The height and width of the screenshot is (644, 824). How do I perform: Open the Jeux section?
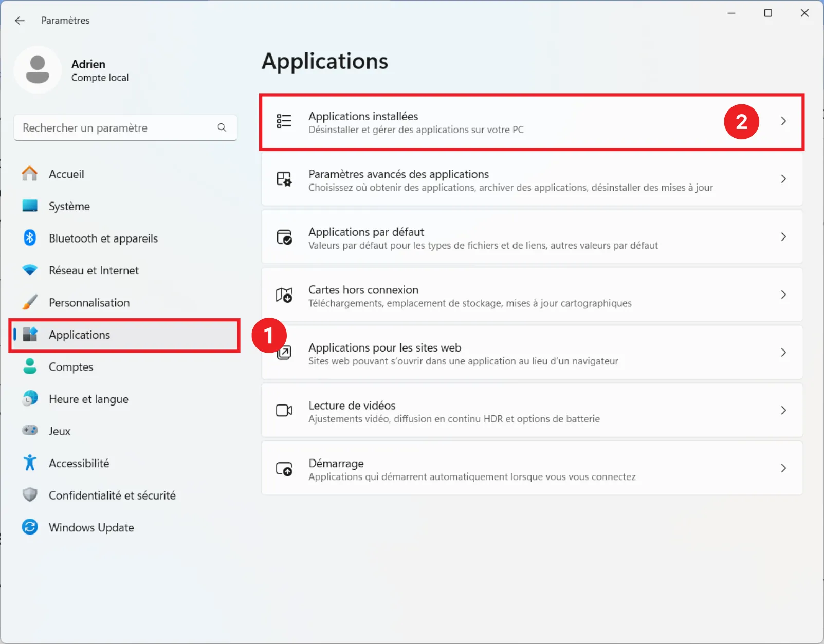coord(124,431)
